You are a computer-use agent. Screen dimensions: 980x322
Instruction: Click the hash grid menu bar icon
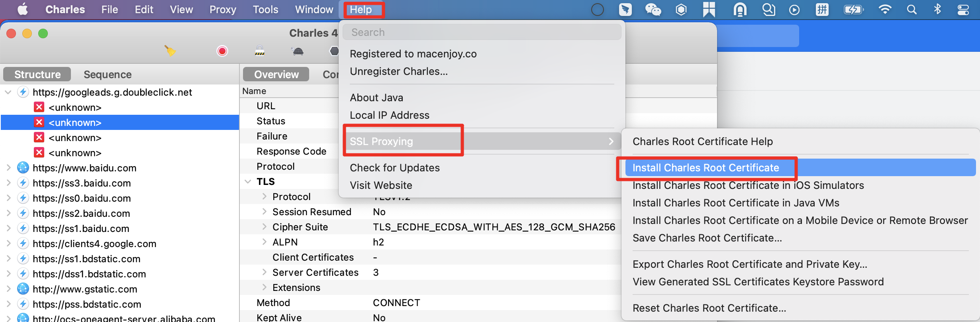822,9
